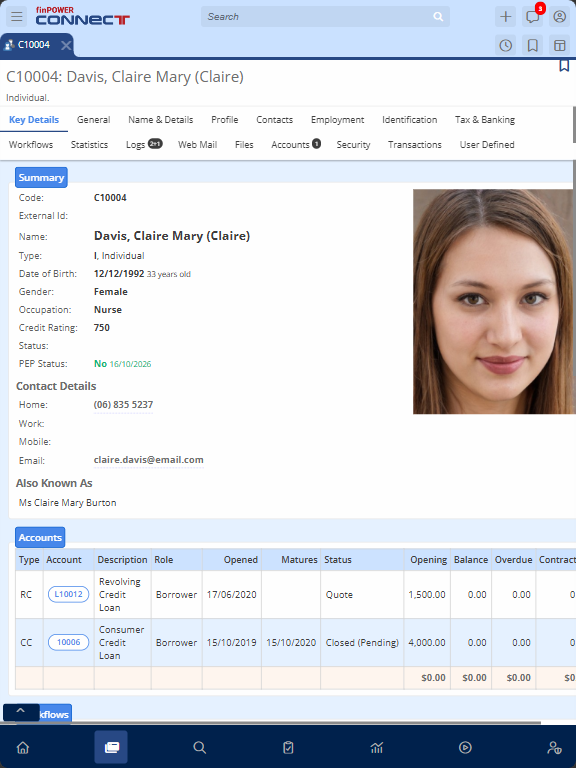Bookmark this client record with the bookmark icon

click(564, 66)
